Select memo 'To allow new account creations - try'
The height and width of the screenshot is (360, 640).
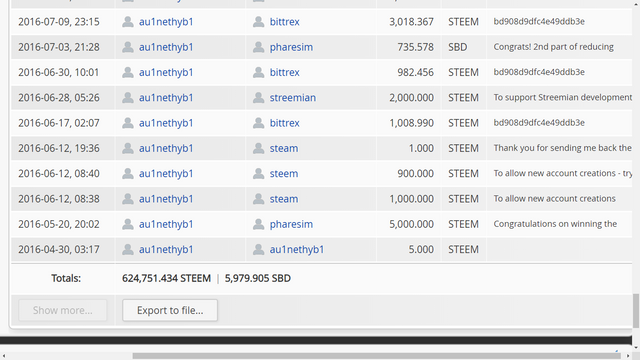coord(562,173)
